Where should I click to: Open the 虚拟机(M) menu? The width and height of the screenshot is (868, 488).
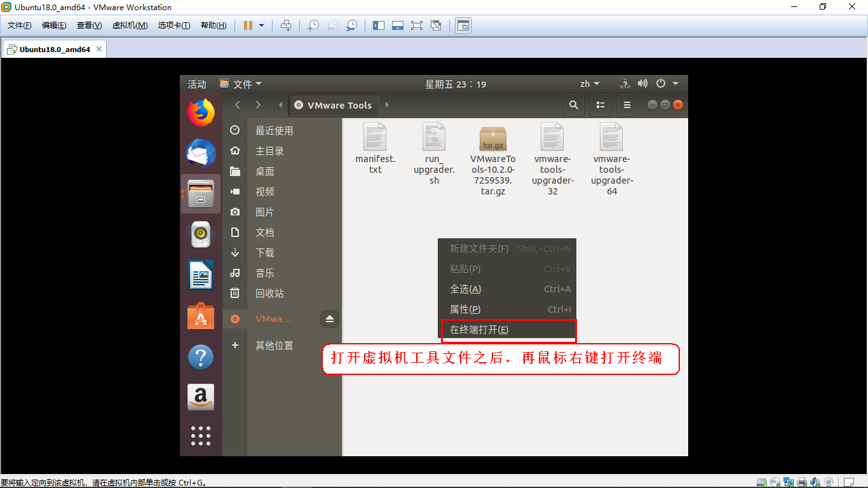(x=130, y=25)
